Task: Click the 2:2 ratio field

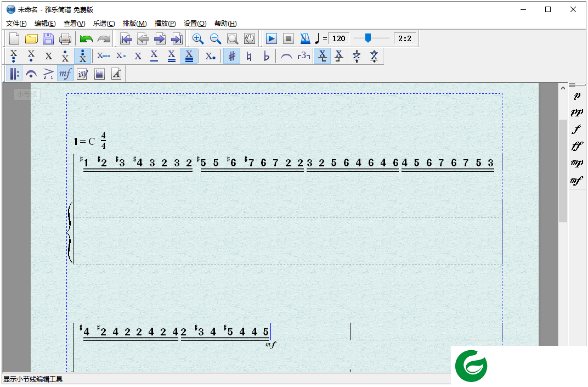Action: [x=405, y=38]
